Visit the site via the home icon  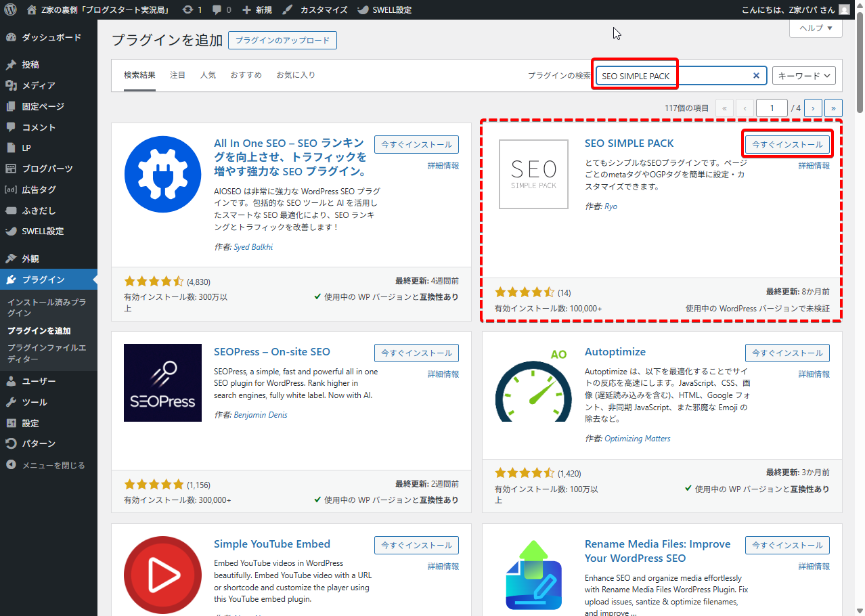tap(32, 10)
